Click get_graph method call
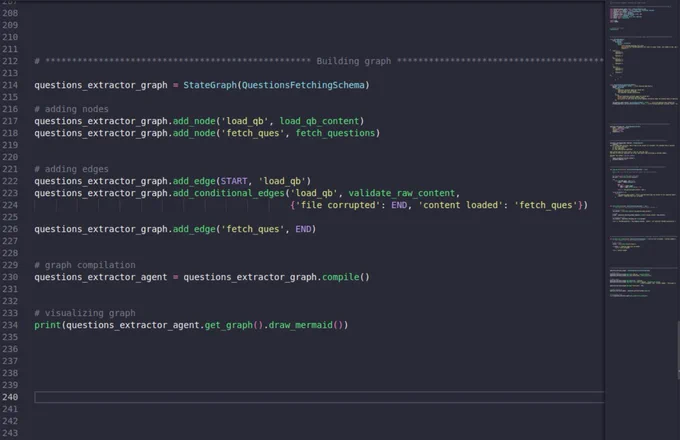 point(229,325)
